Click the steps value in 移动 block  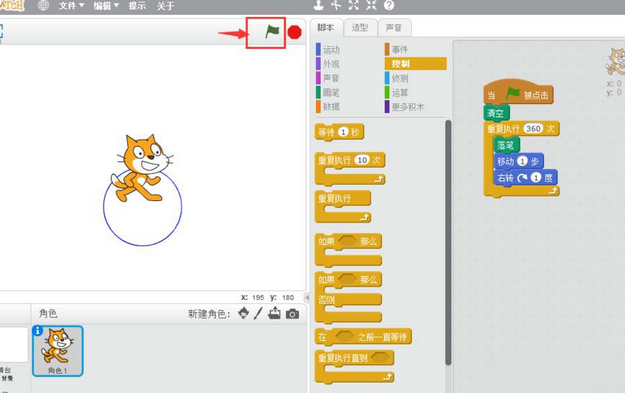(522, 161)
